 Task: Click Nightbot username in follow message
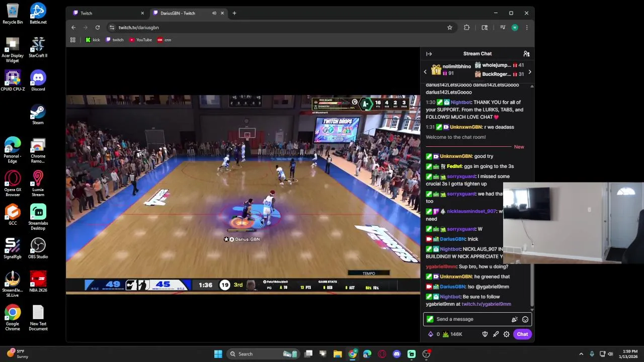pyautogui.click(x=450, y=297)
